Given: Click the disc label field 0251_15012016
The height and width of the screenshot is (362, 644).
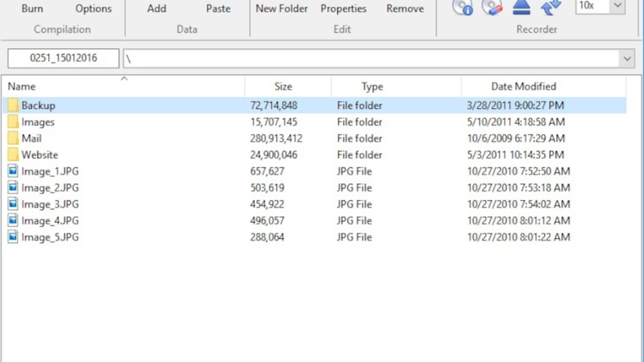Looking at the screenshot, I should pos(63,58).
